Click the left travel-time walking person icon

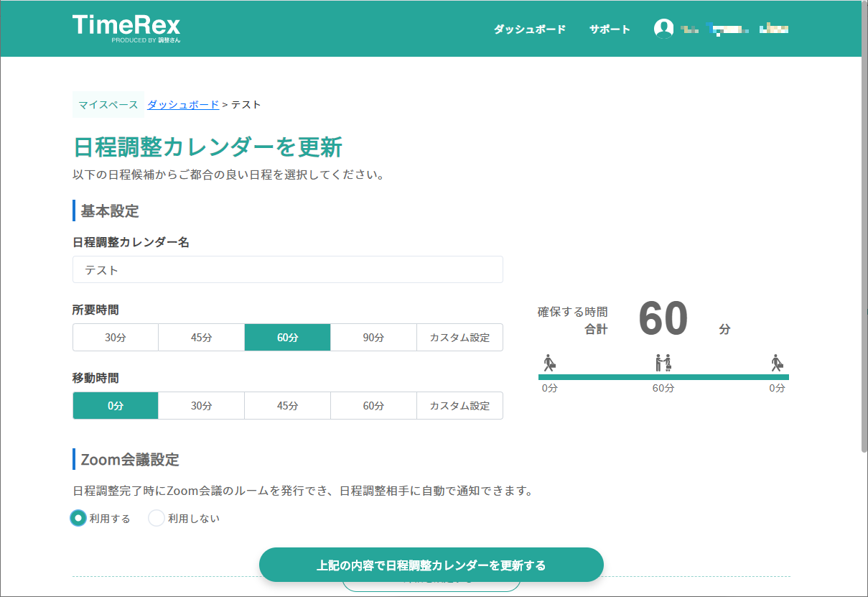(550, 362)
